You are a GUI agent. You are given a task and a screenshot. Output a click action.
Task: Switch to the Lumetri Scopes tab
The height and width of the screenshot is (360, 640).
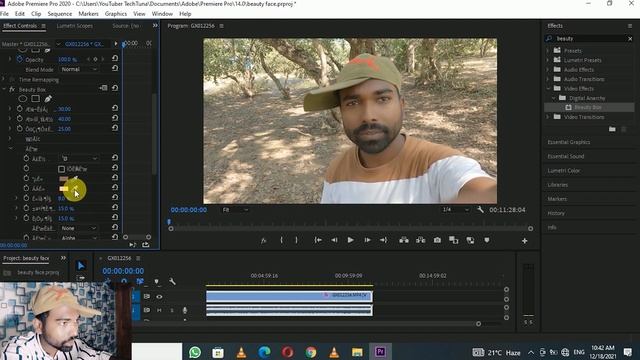pos(74,26)
